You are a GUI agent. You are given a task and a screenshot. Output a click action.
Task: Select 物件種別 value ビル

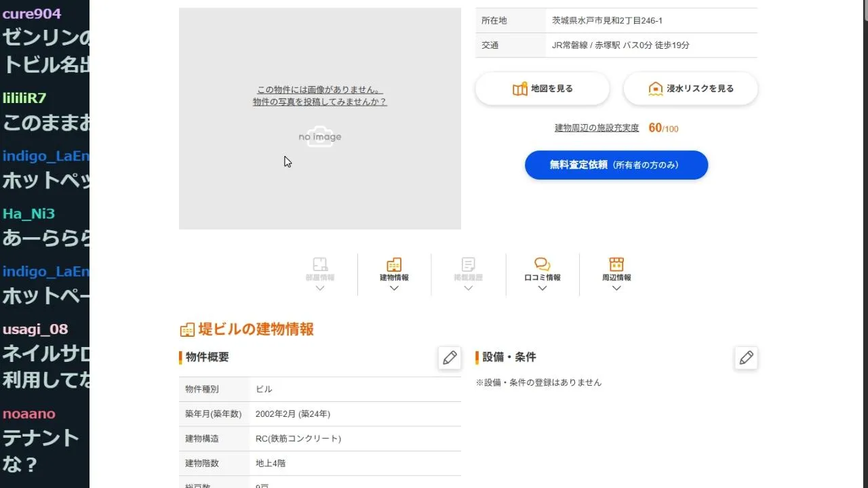pos(264,390)
